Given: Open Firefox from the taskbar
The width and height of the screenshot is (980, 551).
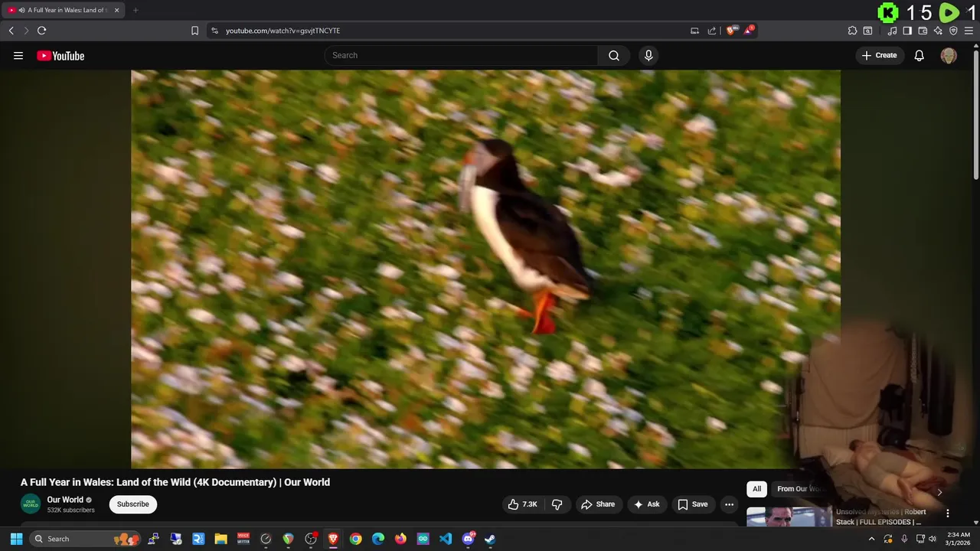Looking at the screenshot, I should click(400, 539).
